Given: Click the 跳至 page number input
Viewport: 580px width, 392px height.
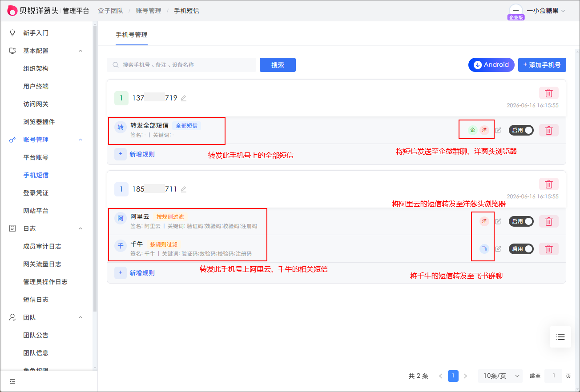Looking at the screenshot, I should pos(554,376).
